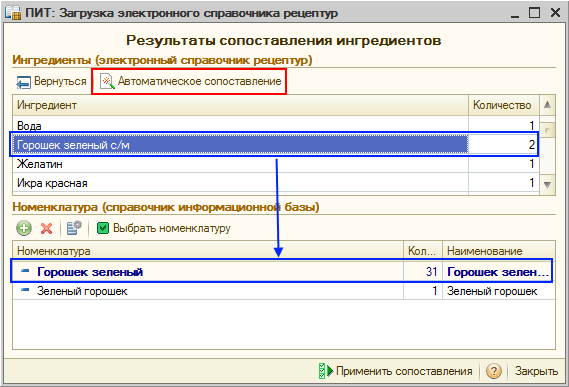
Task: Click quantity 1 in Икра красная row
Action: (504, 183)
